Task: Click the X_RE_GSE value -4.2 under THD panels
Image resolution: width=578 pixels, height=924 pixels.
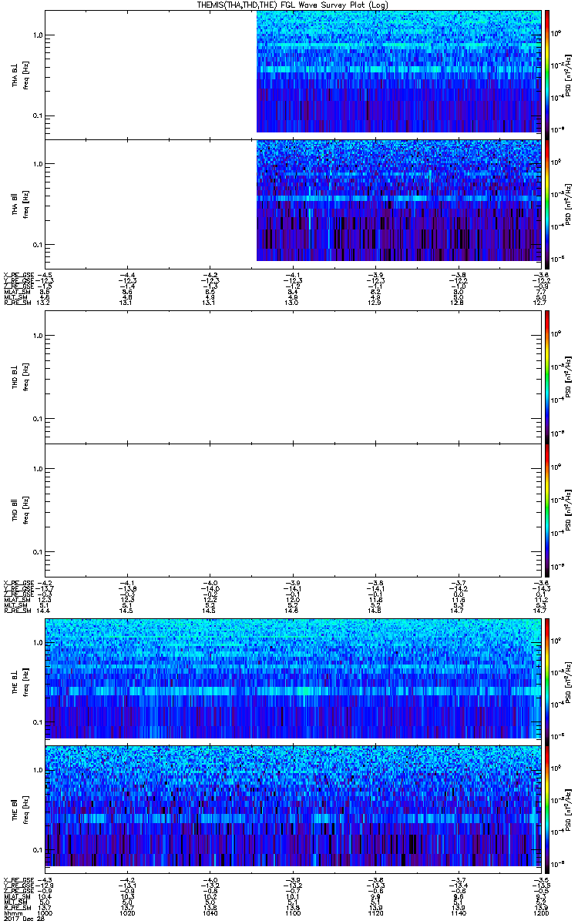Action: [45, 582]
